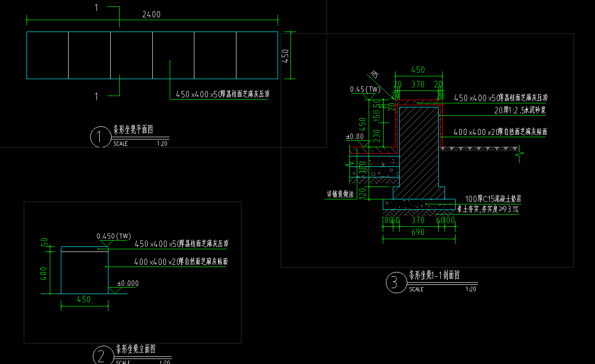This screenshot has width=595, height=364.
Task: Select the SCALE 1:20 text under section title
Action: [443, 289]
